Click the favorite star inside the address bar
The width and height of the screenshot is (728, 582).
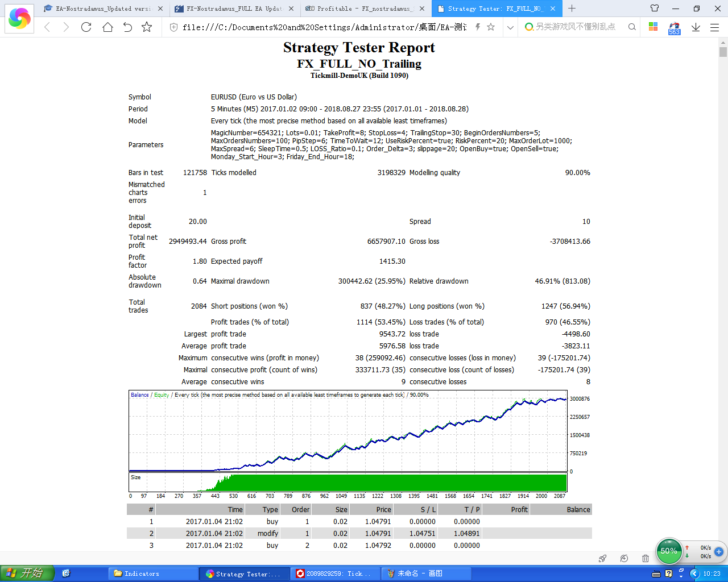click(x=491, y=27)
